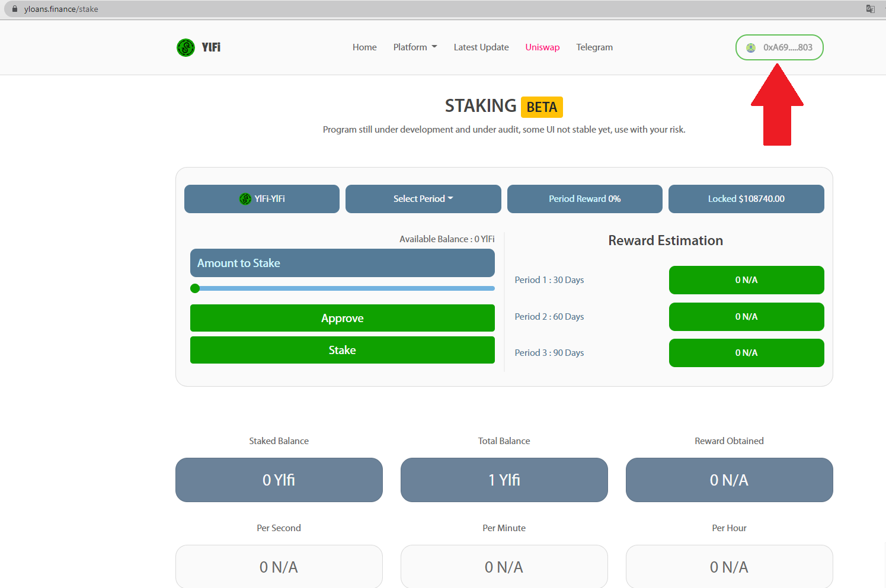The width and height of the screenshot is (886, 588).
Task: Select the YIFi-YIFi pool button
Action: coord(262,199)
